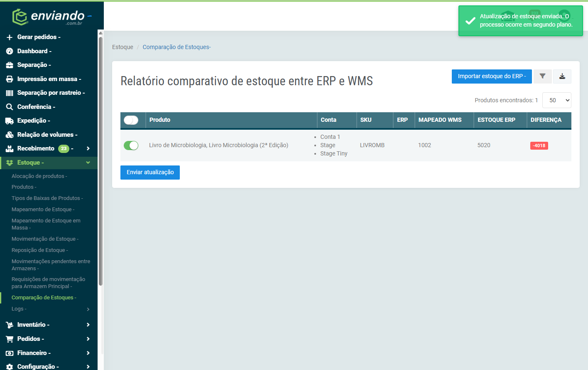Screen dimensions: 588x370
Task: Click Comparação de Estoques breadcrumb link
Action: point(176,47)
